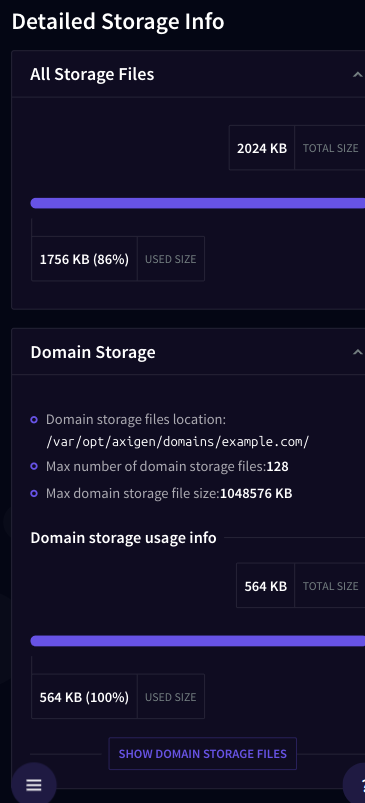Click the domain storage usage progress bar

[x=198, y=641]
